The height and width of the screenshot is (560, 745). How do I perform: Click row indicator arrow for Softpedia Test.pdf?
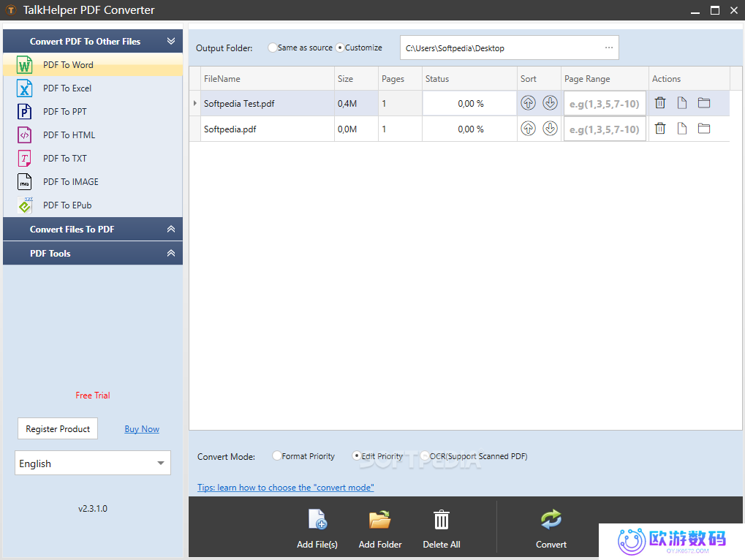(x=194, y=103)
